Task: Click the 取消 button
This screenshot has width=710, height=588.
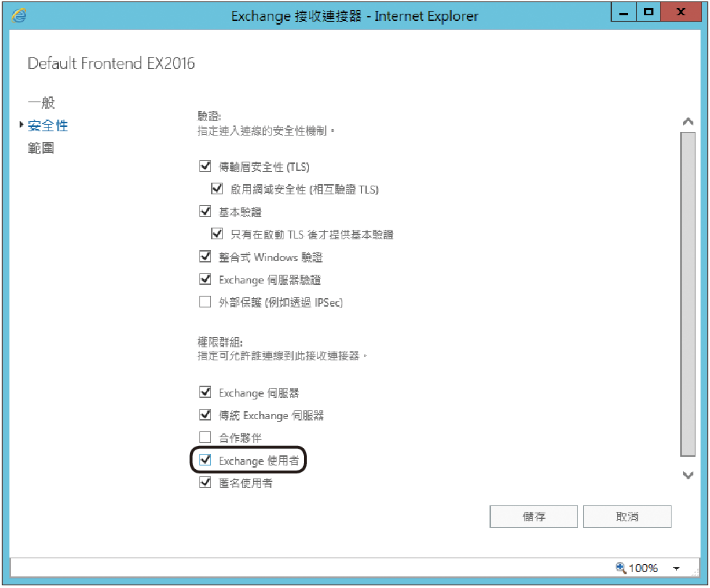Action: click(x=627, y=516)
